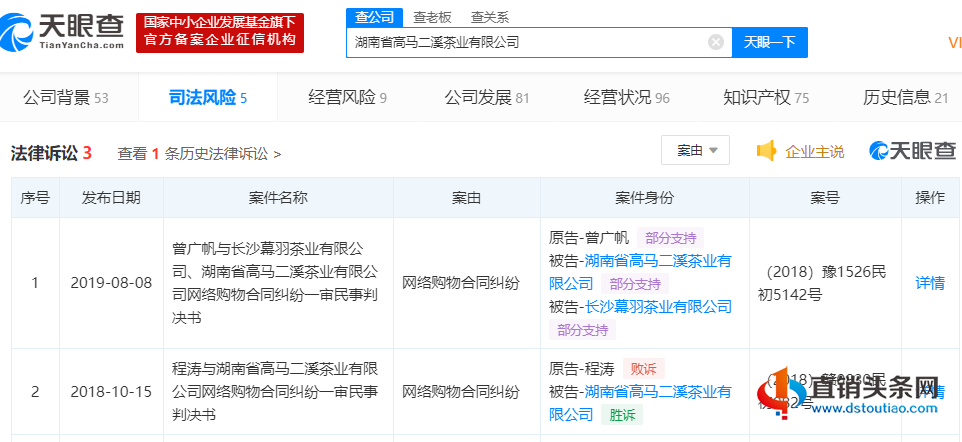Open defendant link 长沙幕羽茶业有限公司
Screen dimensions: 962x442
[658, 306]
